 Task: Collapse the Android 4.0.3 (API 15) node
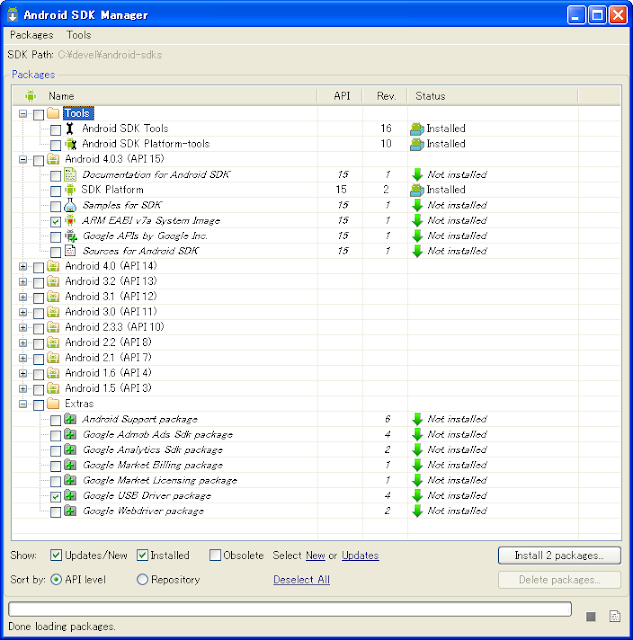23,160
